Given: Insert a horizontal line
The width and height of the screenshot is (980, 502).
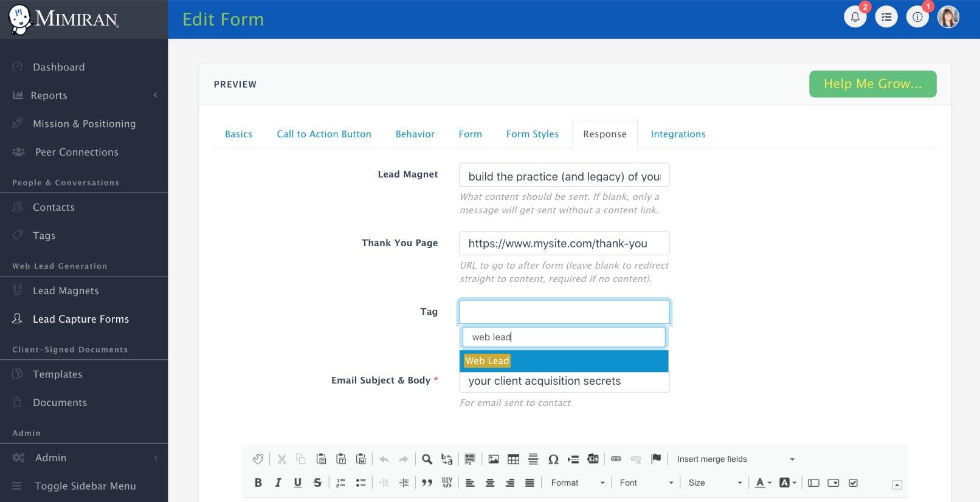Looking at the screenshot, I should 533,459.
